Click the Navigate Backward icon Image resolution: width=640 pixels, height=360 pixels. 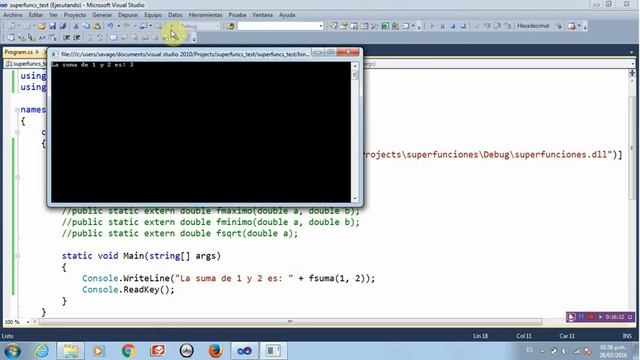143,26
